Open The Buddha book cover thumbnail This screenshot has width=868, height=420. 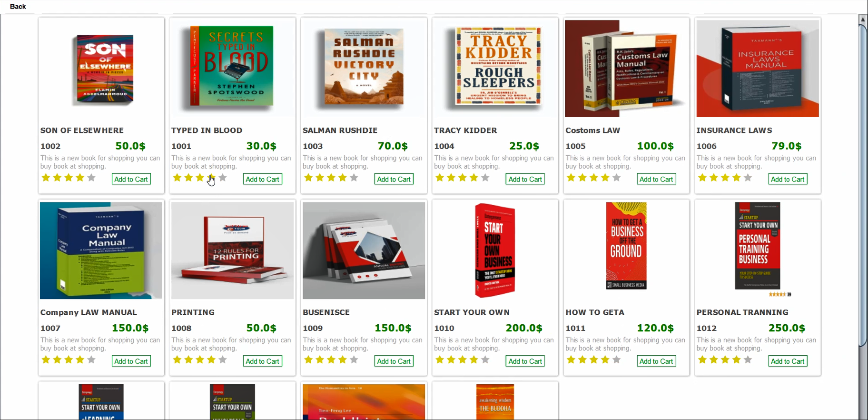click(495, 402)
